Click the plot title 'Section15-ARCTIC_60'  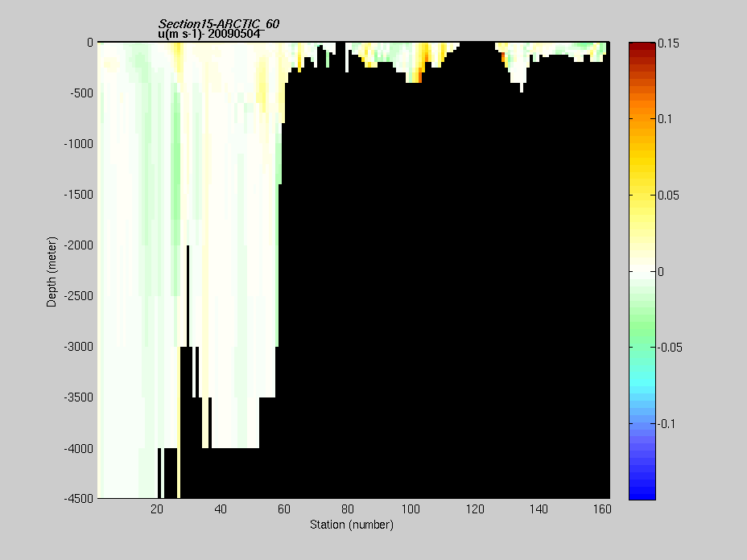tap(219, 24)
